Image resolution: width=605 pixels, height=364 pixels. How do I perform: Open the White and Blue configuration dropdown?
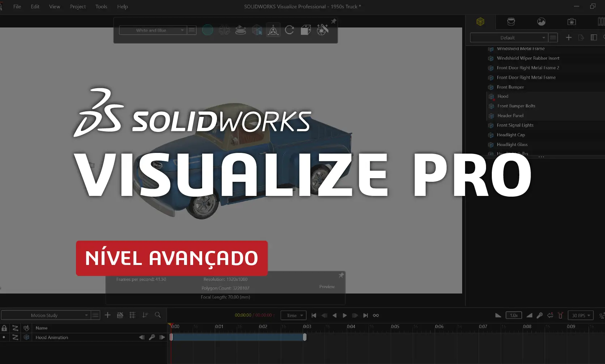tap(153, 30)
